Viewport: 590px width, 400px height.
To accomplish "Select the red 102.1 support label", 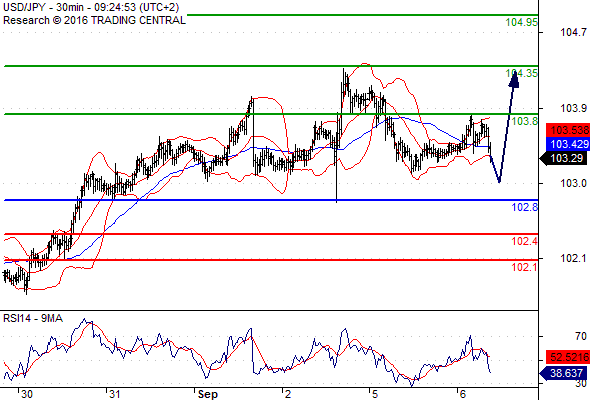I will (x=525, y=267).
